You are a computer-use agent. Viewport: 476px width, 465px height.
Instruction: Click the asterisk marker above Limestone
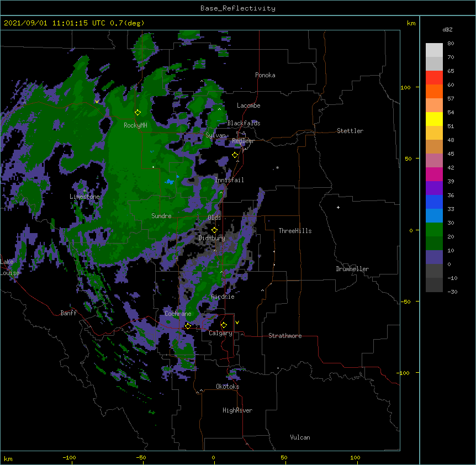pyautogui.click(x=84, y=191)
